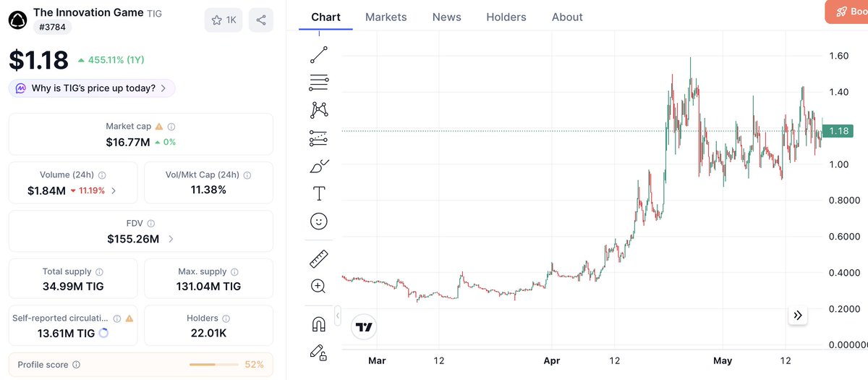This screenshot has width=868, height=380.
Task: Click the $1.18 price heading
Action: [38, 59]
